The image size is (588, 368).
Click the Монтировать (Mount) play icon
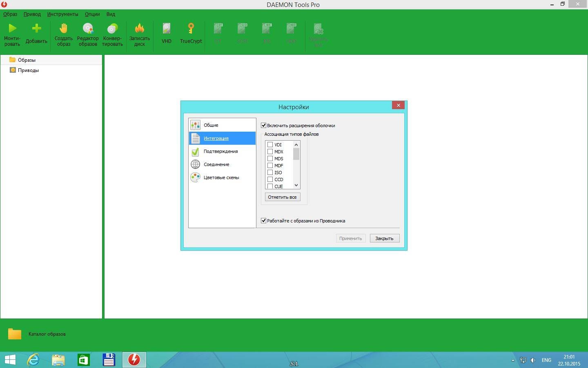12,28
